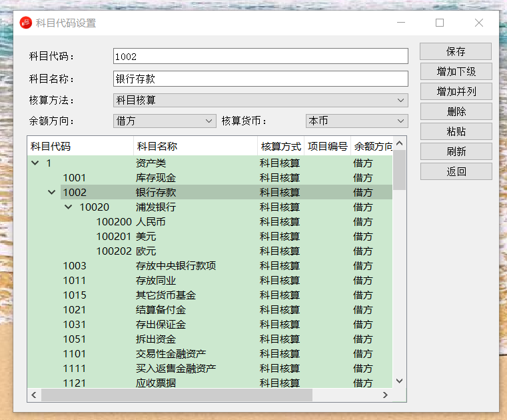Click the 科目名称 column header

[x=195, y=146]
